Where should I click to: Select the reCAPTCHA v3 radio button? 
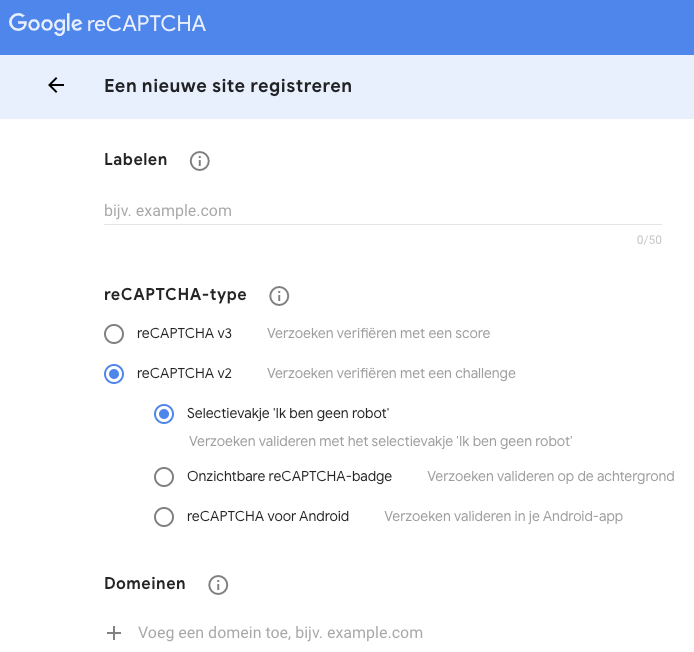[114, 334]
